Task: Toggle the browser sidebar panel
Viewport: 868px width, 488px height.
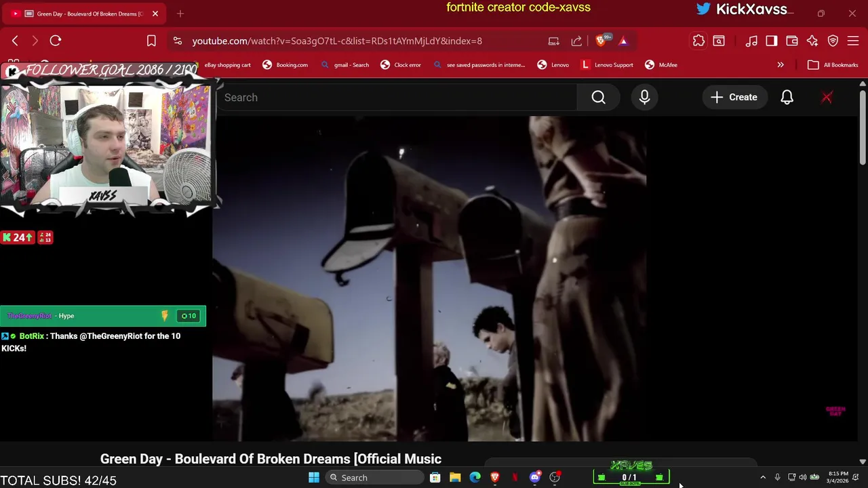Action: point(772,41)
